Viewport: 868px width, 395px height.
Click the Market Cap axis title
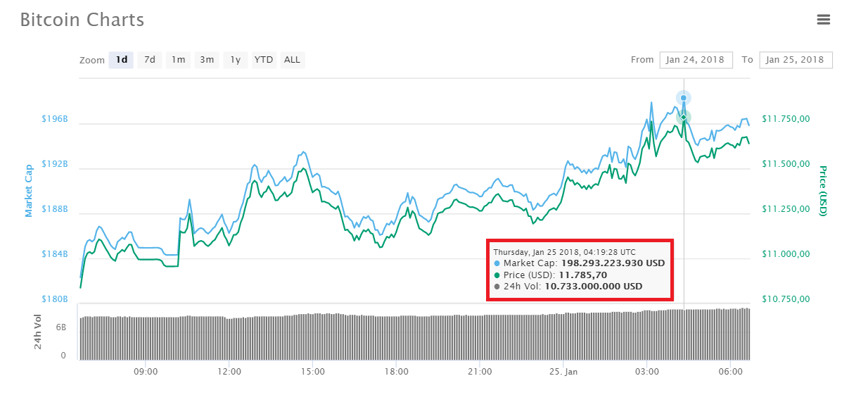point(29,190)
